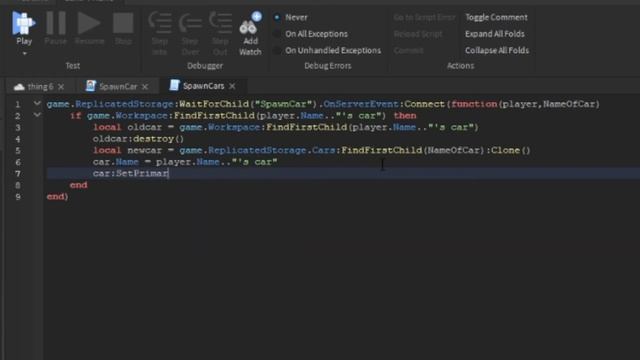This screenshot has height=360, width=640.
Task: Select the Never debug errors option
Action: 291,18
